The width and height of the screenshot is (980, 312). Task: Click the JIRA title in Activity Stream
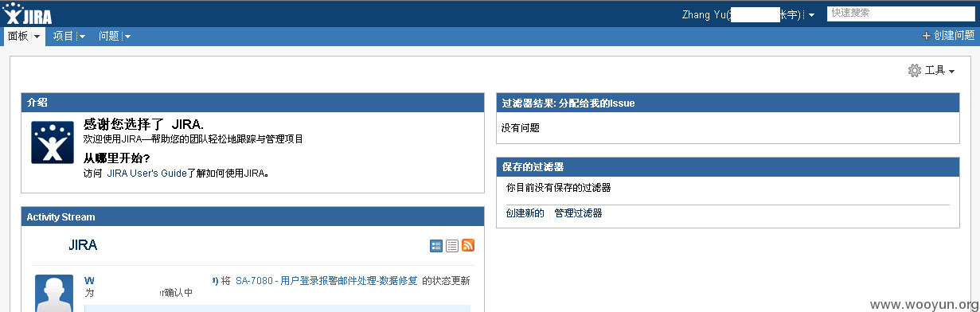pyautogui.click(x=83, y=245)
